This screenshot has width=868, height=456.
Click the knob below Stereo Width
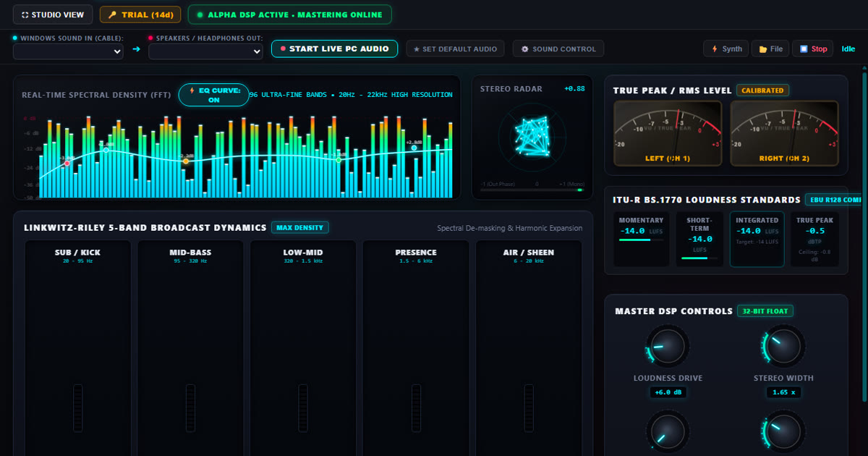click(783, 432)
